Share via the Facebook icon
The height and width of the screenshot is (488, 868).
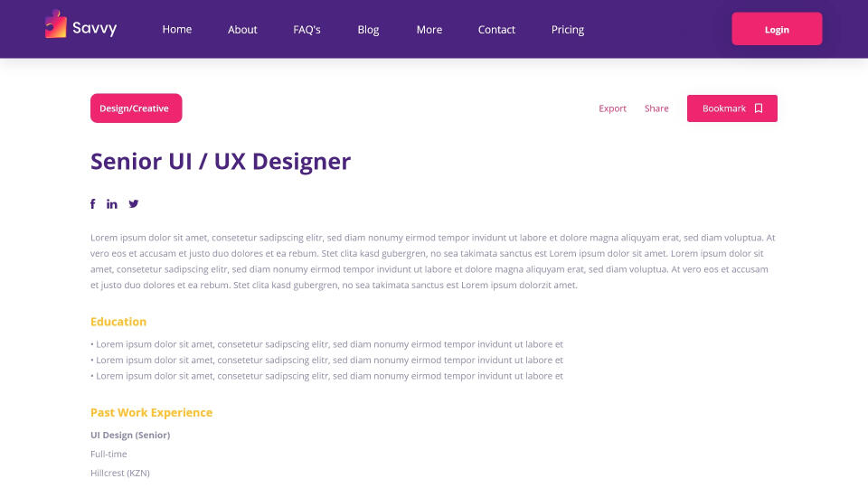click(x=92, y=204)
